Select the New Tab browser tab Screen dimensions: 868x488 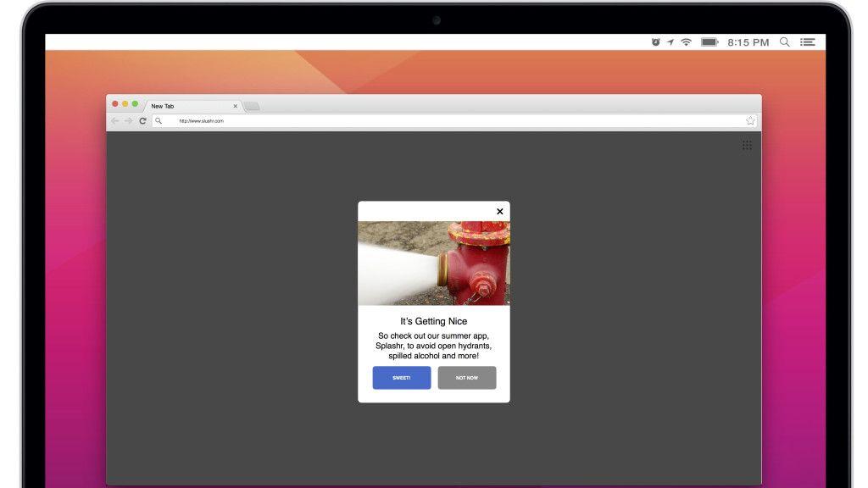coord(186,106)
